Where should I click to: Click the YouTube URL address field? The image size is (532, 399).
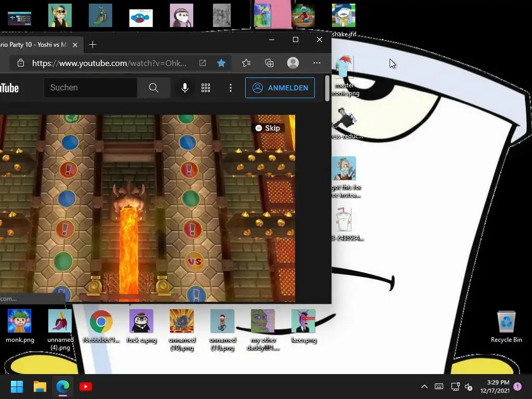pos(109,63)
